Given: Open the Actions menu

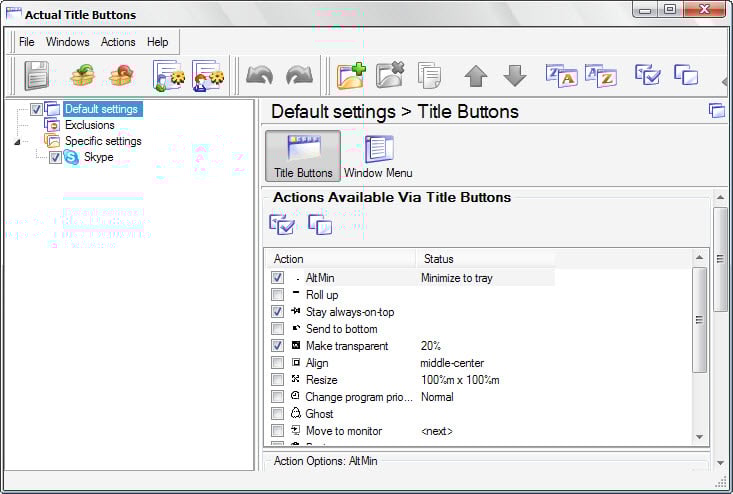Looking at the screenshot, I should (118, 42).
